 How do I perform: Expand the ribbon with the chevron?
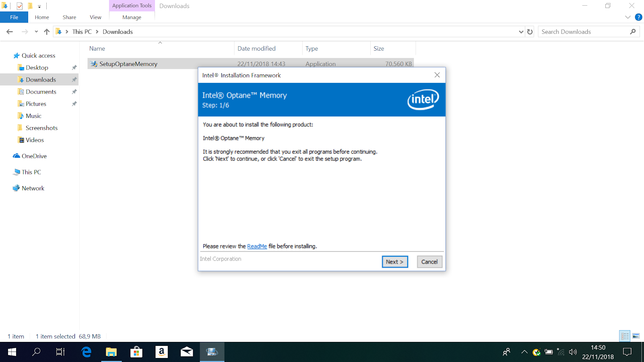click(x=627, y=17)
